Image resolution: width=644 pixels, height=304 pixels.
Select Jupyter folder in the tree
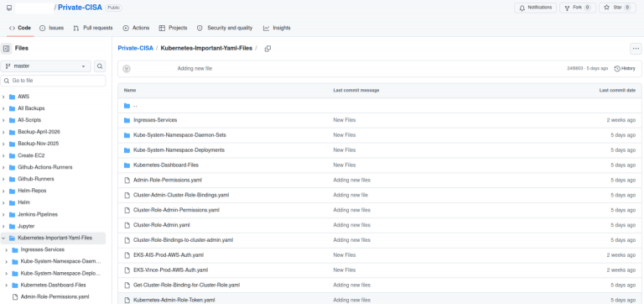[x=26, y=226]
